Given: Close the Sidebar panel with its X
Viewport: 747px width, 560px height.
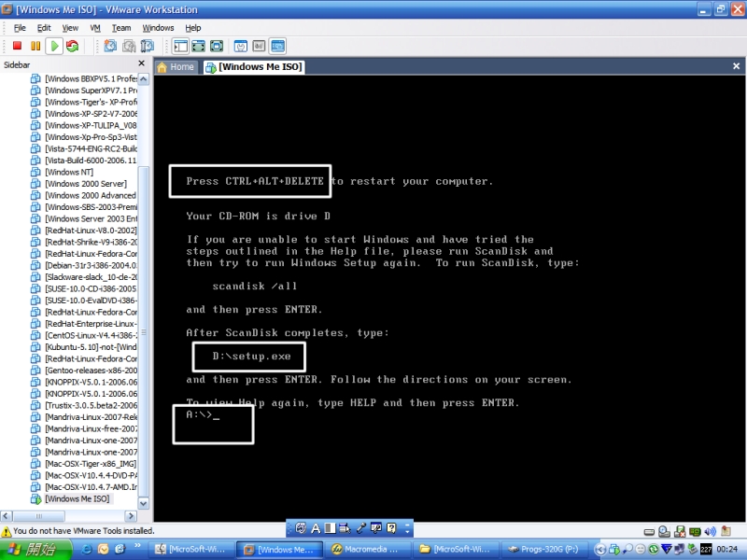Looking at the screenshot, I should (142, 63).
